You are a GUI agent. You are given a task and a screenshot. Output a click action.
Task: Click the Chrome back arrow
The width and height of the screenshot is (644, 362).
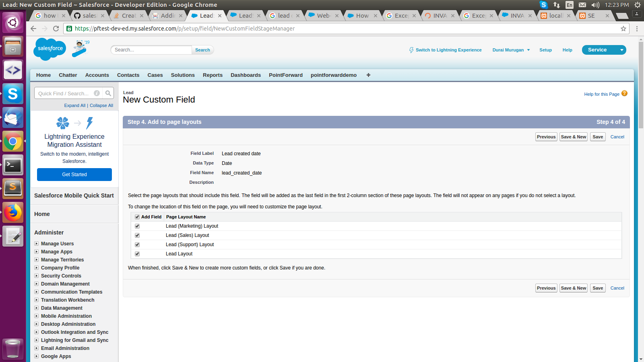[33, 29]
